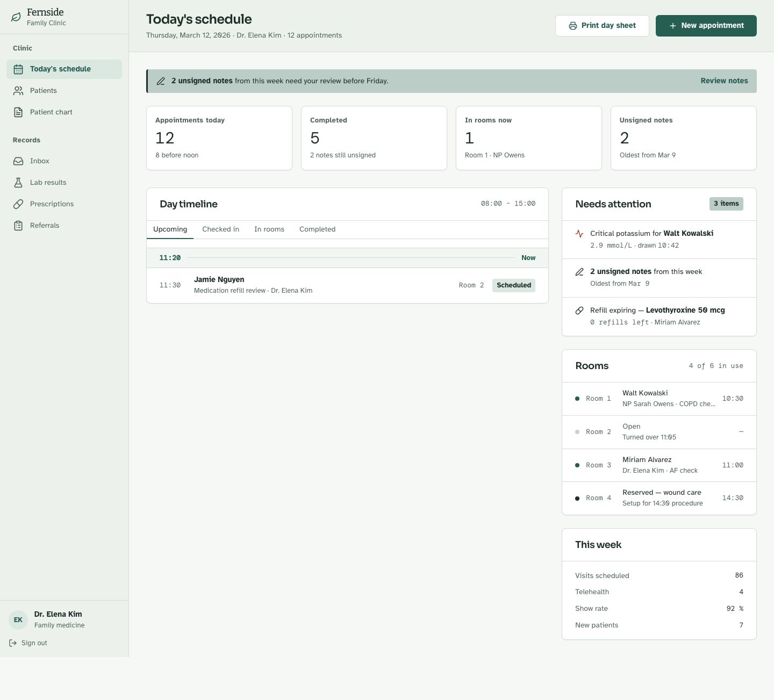Switch to the Upcoming tab

pos(170,229)
